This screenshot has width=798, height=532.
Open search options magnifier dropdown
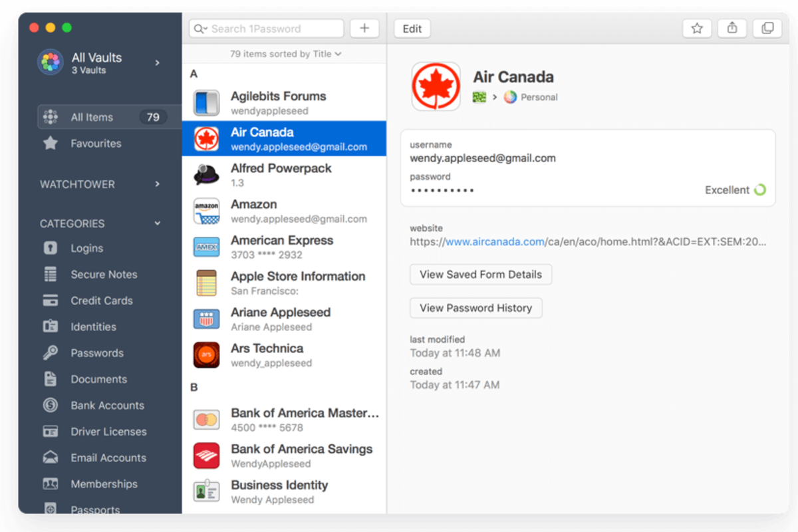[x=200, y=29]
